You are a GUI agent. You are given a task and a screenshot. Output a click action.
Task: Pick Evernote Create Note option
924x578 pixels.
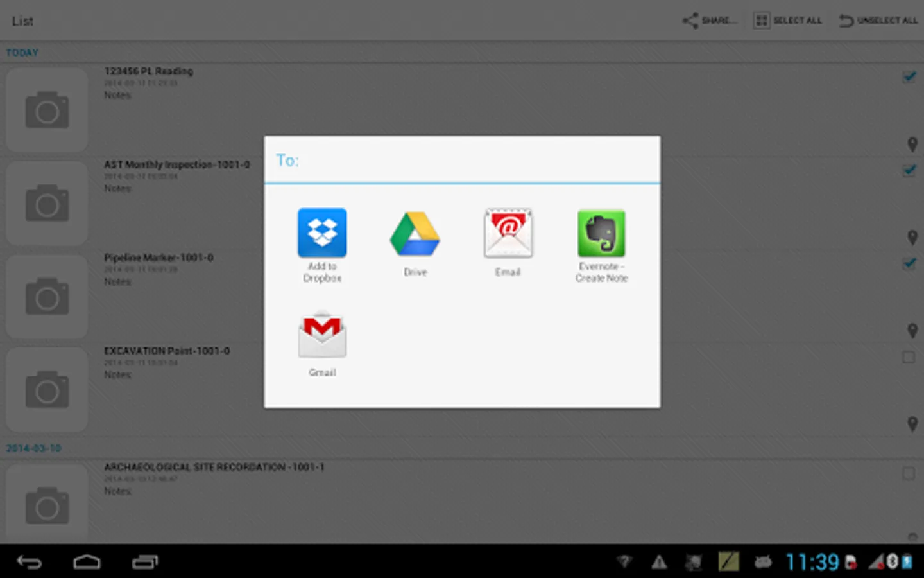601,245
